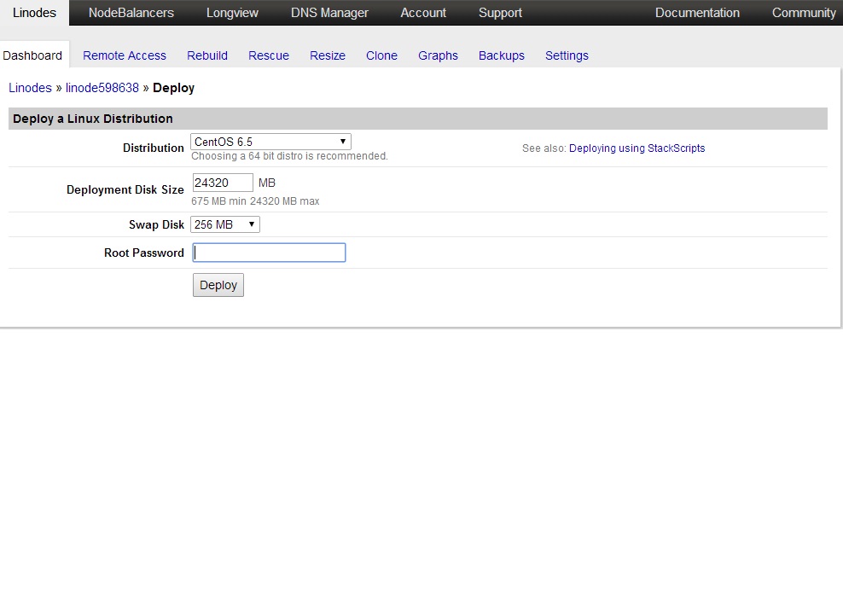Viewport: 843px width, 616px height.
Task: Switch to the Remote Access tab
Action: pos(125,55)
